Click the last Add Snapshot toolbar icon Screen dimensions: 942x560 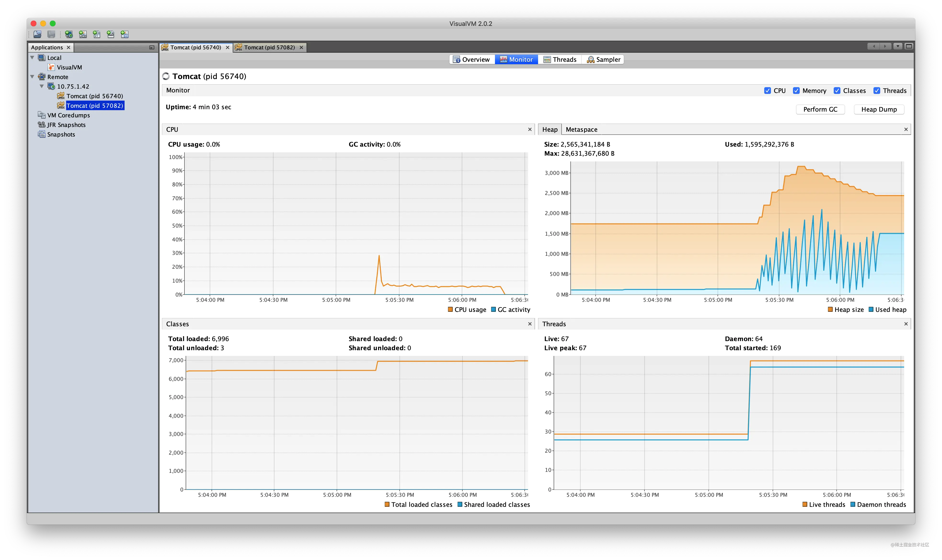point(125,34)
